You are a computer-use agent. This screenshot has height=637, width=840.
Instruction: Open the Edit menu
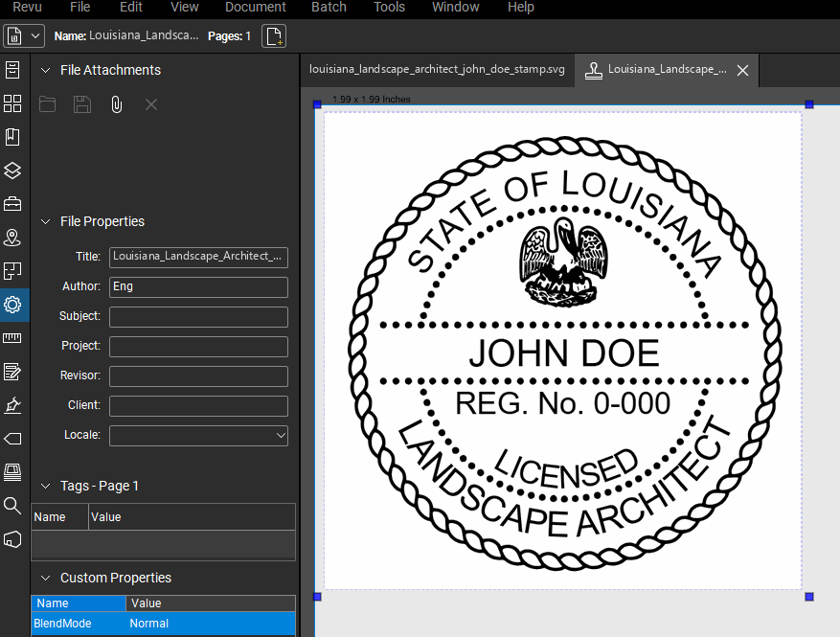[130, 7]
